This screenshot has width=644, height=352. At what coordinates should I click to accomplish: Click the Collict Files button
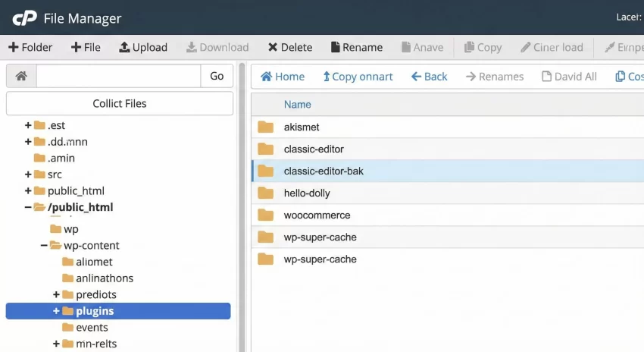point(120,104)
